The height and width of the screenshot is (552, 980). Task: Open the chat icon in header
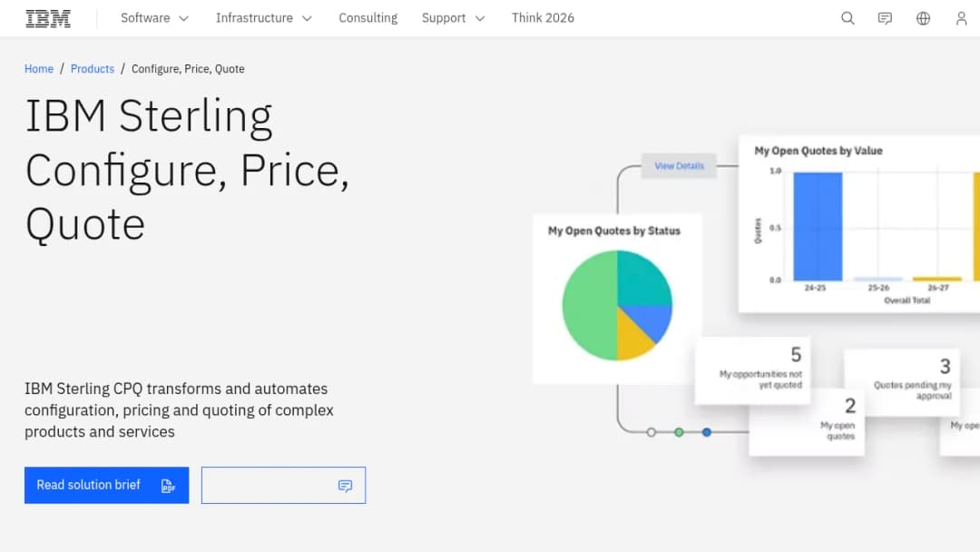click(885, 18)
